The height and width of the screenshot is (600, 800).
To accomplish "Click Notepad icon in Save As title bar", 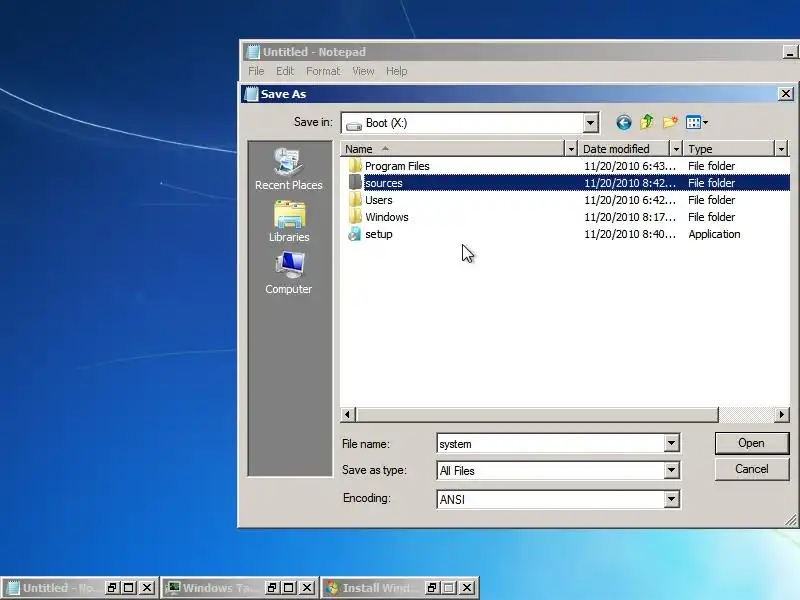I will coord(251,94).
